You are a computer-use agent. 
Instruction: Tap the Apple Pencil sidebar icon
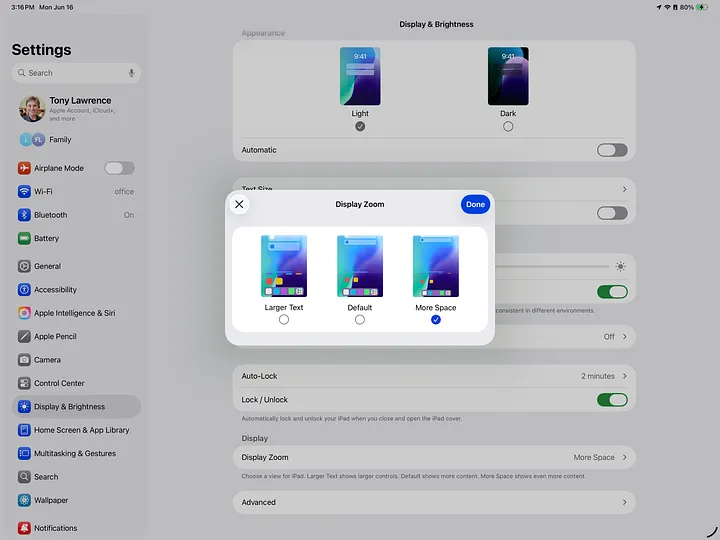24,337
